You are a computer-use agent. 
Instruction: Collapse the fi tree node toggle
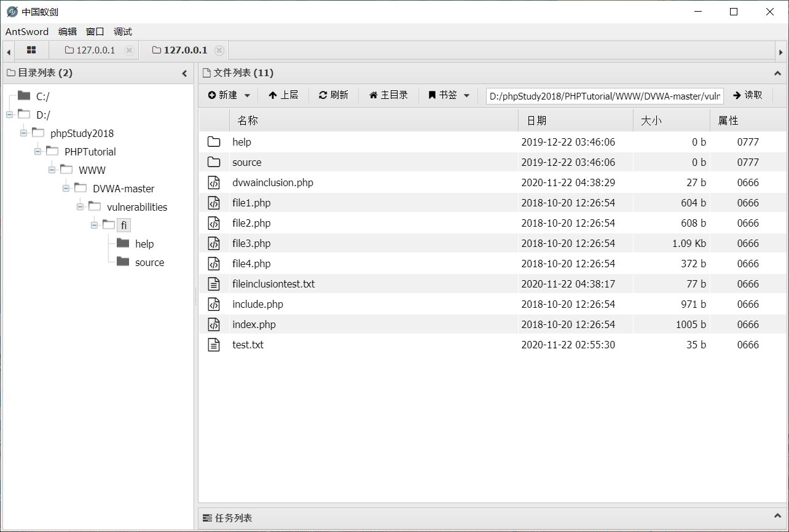(x=94, y=225)
